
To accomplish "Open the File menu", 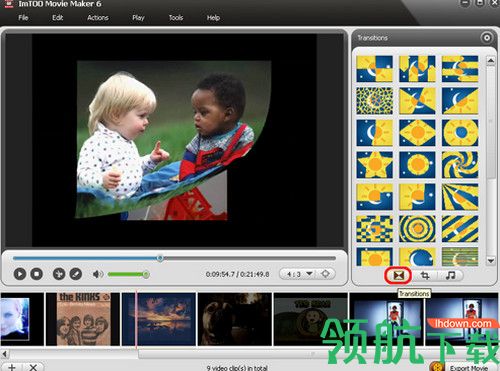I will point(23,18).
